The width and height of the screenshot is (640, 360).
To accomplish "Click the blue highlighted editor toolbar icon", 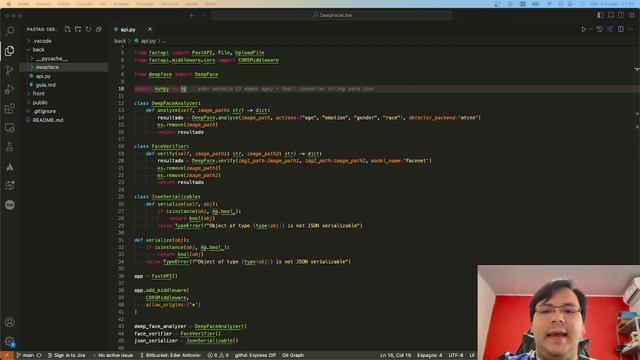I will [x=610, y=29].
